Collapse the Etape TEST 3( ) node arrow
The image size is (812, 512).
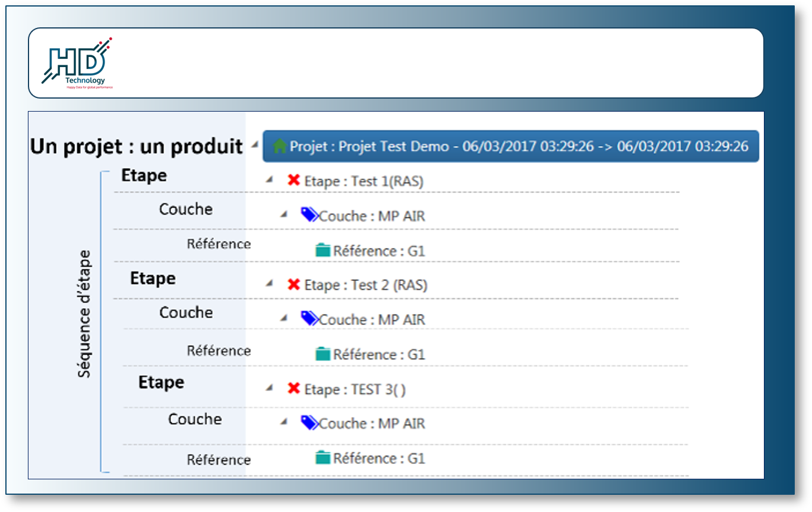(x=270, y=388)
